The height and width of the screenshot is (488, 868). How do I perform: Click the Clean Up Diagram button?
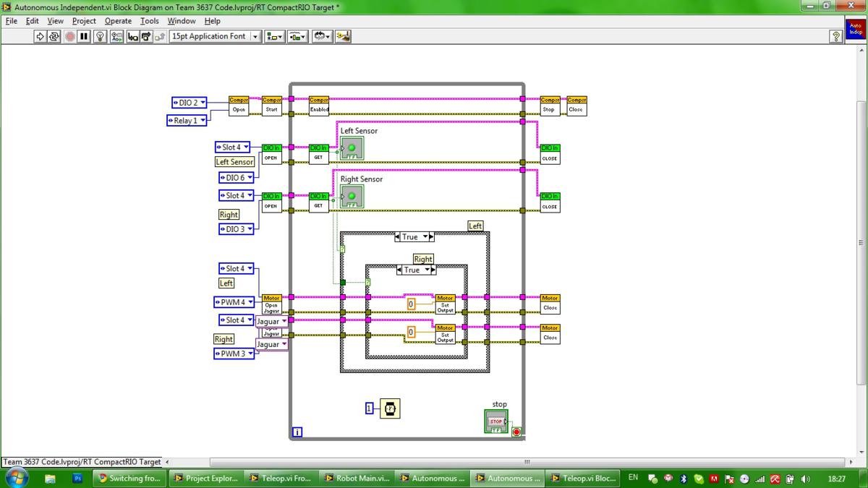click(344, 36)
